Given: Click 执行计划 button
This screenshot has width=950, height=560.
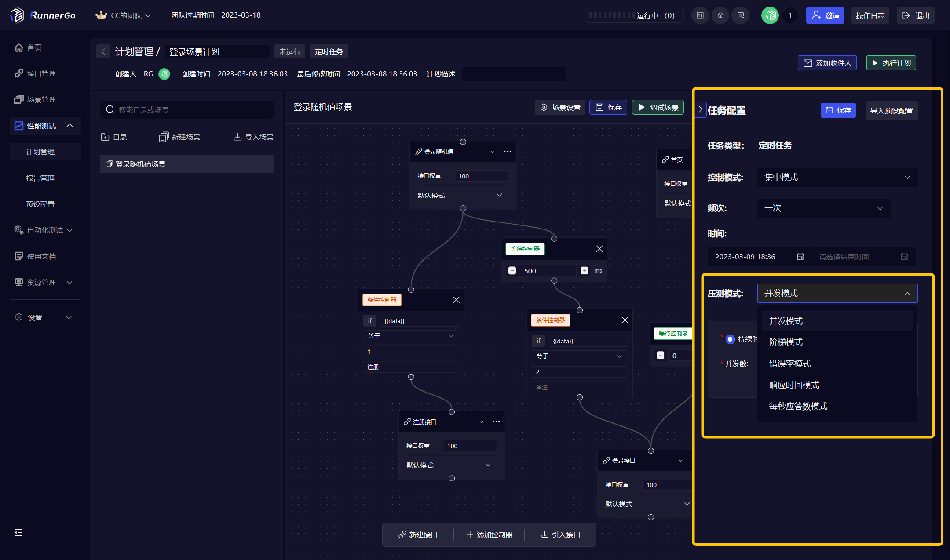Looking at the screenshot, I should 892,63.
